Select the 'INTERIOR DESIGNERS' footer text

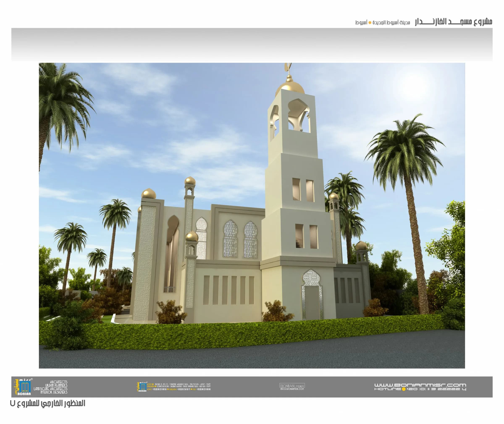coord(54,392)
